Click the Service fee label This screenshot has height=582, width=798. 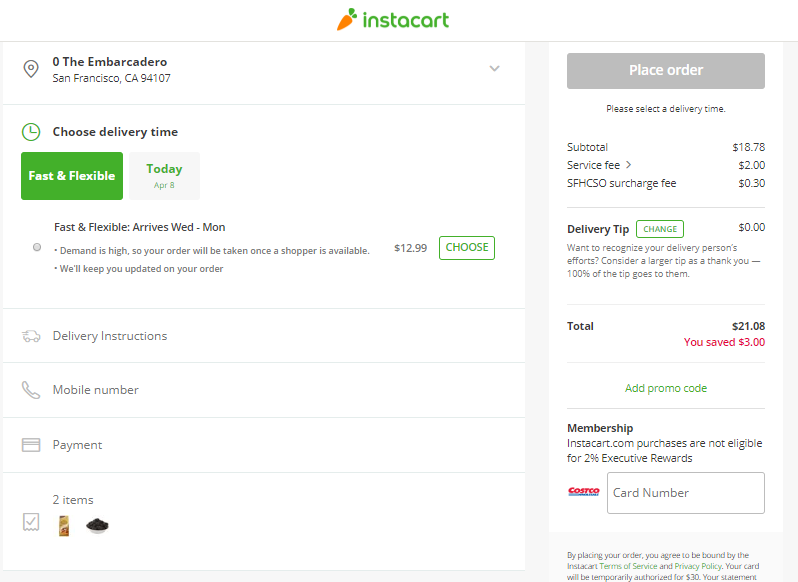593,165
